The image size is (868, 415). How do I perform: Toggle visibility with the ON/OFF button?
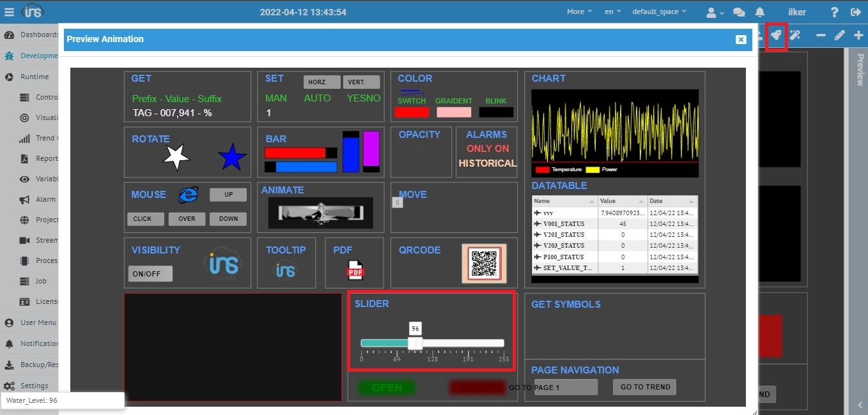(150, 274)
